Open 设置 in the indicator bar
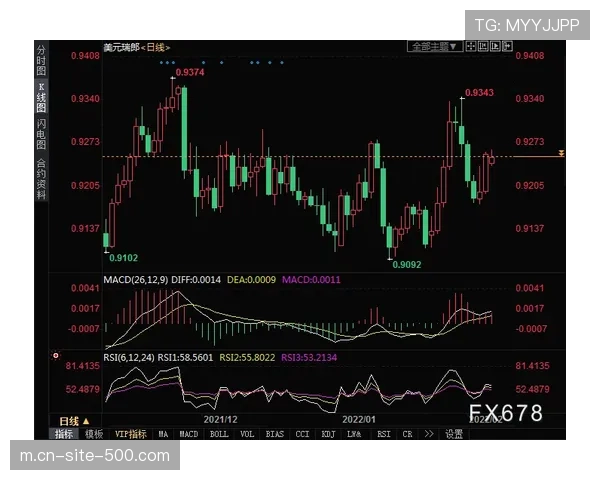Viewport: 600px width, 480px height. (x=454, y=434)
